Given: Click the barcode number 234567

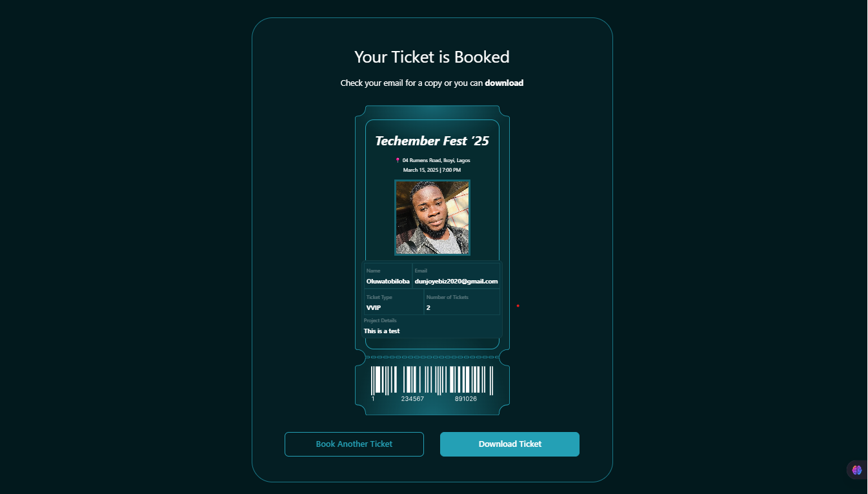Looking at the screenshot, I should coord(412,399).
